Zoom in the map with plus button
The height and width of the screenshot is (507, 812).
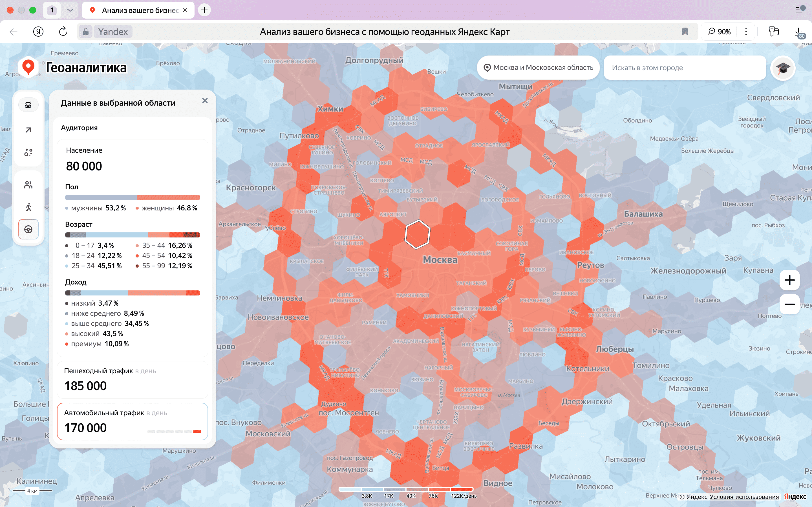pos(789,280)
